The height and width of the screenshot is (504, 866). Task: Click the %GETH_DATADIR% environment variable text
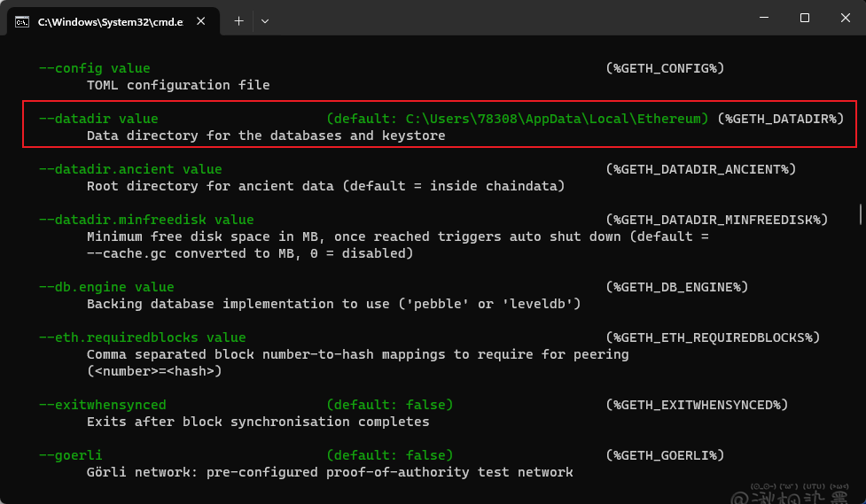[780, 119]
